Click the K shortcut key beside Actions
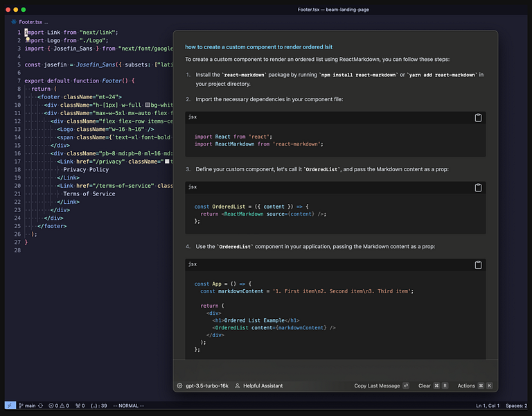 489,385
